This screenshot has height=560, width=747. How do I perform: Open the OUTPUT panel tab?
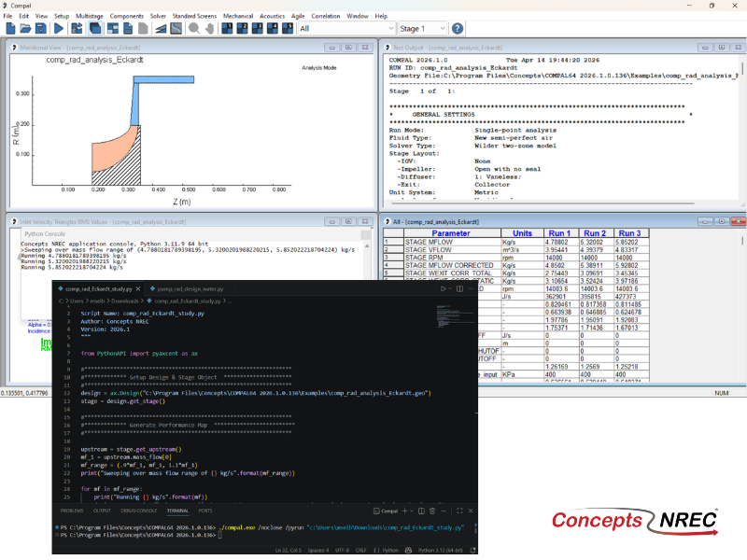pyautogui.click(x=102, y=511)
